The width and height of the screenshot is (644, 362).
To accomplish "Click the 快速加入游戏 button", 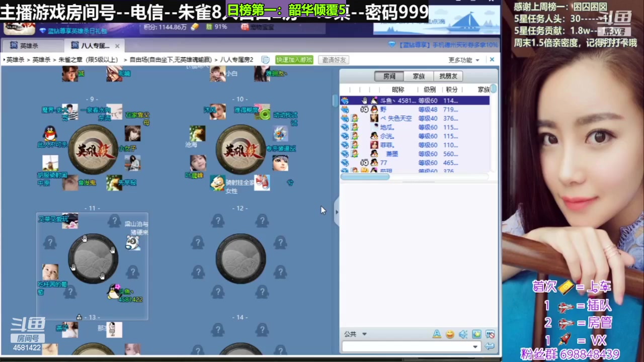I will pyautogui.click(x=294, y=59).
